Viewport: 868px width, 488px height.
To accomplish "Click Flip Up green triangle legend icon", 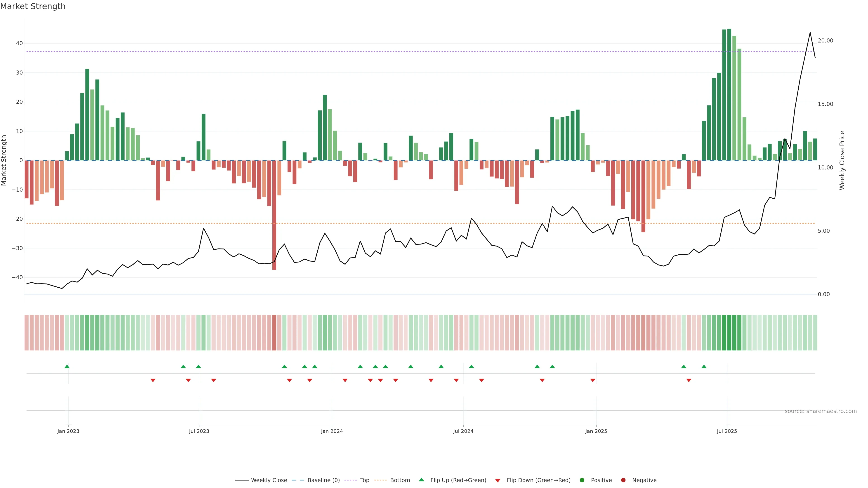I will click(421, 480).
